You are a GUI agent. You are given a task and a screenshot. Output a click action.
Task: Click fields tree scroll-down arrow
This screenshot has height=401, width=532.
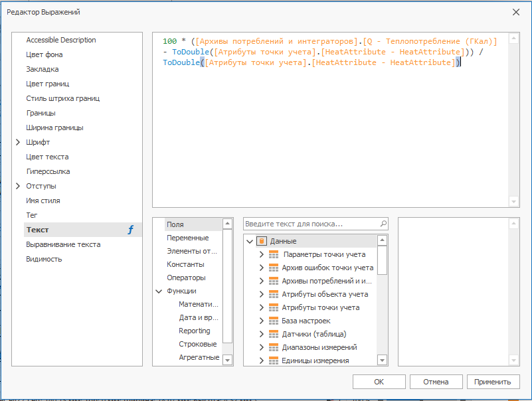click(x=383, y=361)
